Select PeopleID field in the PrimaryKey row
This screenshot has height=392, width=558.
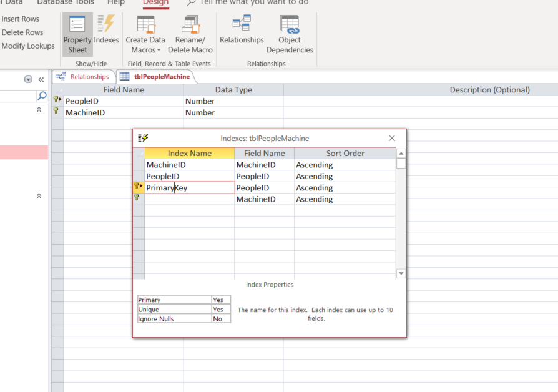pos(265,188)
